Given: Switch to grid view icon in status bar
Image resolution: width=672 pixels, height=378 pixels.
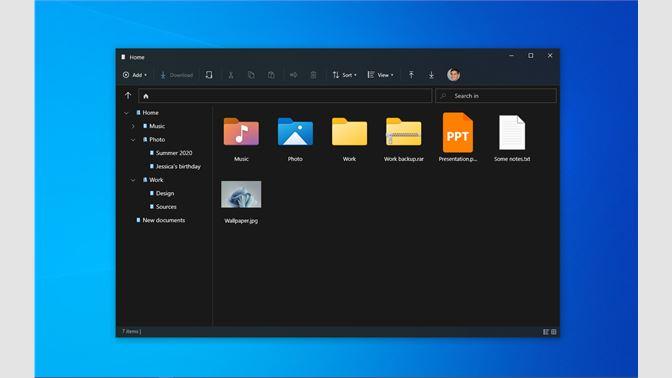Looking at the screenshot, I should [x=554, y=332].
